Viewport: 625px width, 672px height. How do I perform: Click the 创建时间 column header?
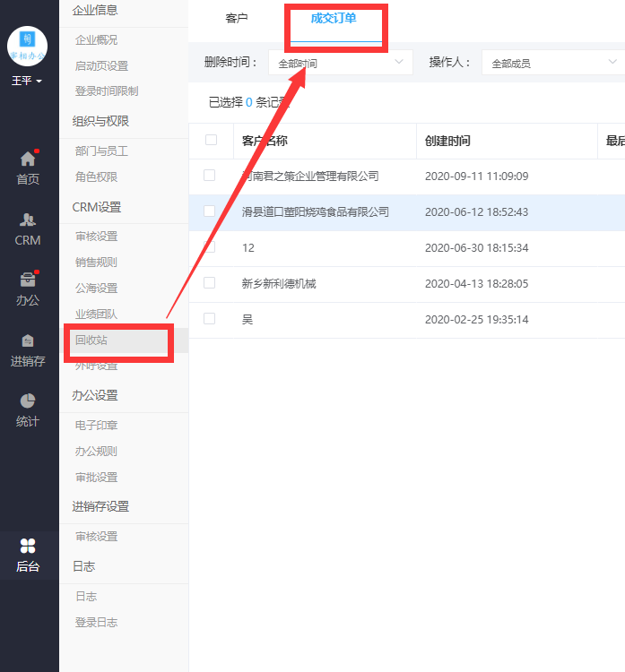[x=447, y=141]
